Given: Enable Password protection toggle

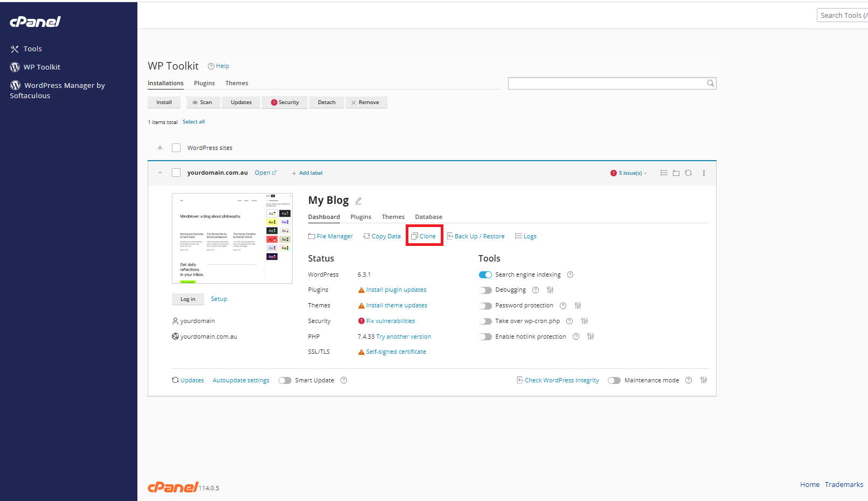Looking at the screenshot, I should [485, 306].
